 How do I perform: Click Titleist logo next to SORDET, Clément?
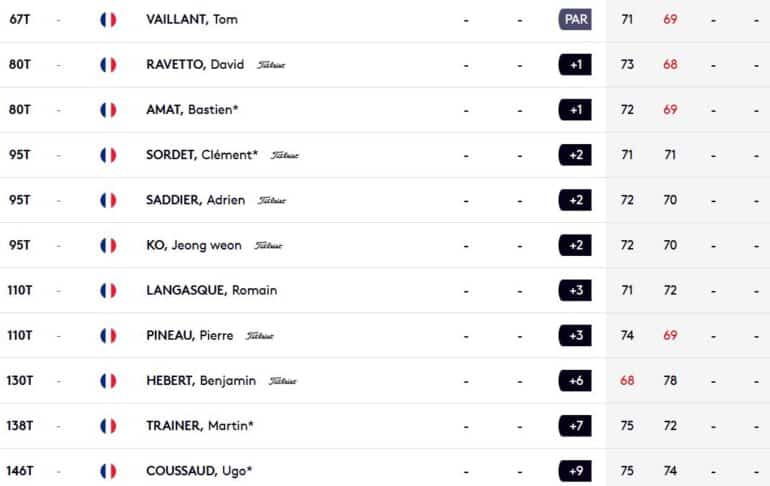(285, 155)
